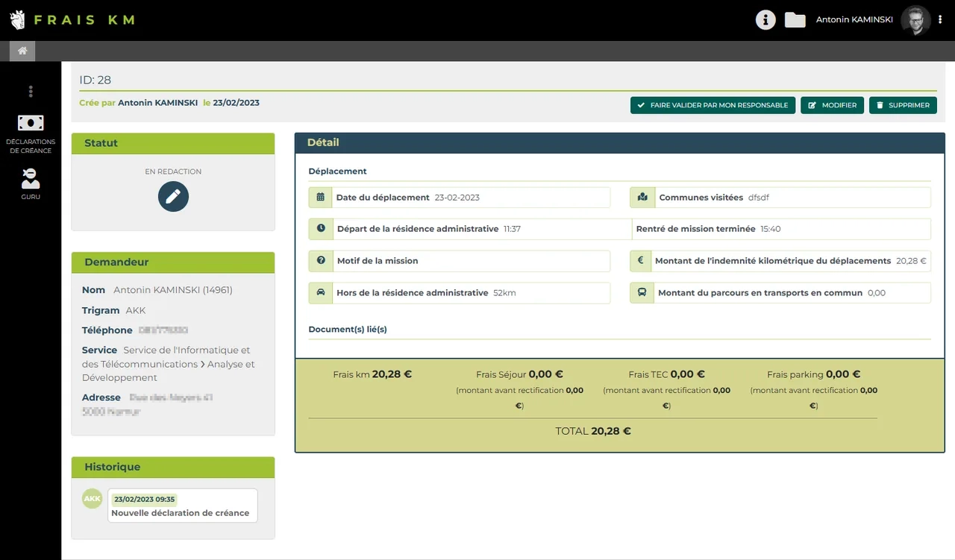
Task: Click the EN REDACTION status label
Action: click(173, 172)
